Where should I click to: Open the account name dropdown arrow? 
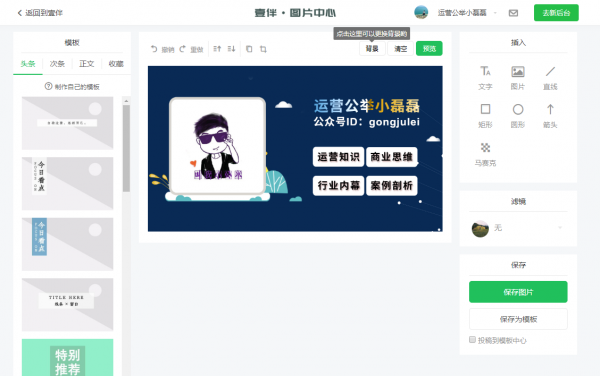pos(495,13)
